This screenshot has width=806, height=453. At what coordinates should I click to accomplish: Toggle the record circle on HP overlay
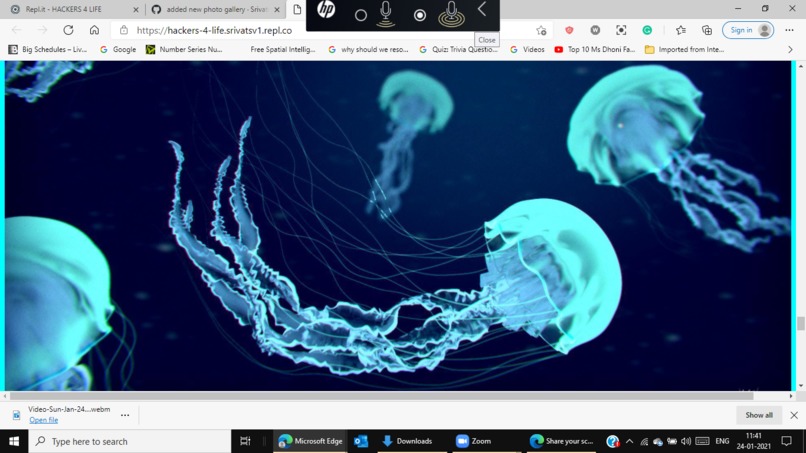[x=419, y=15]
